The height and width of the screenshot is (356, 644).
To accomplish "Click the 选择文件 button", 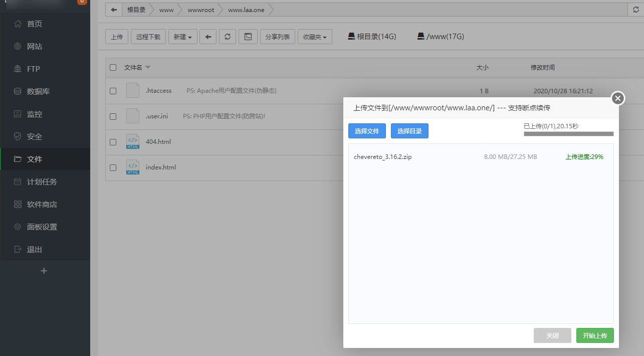I will click(367, 131).
